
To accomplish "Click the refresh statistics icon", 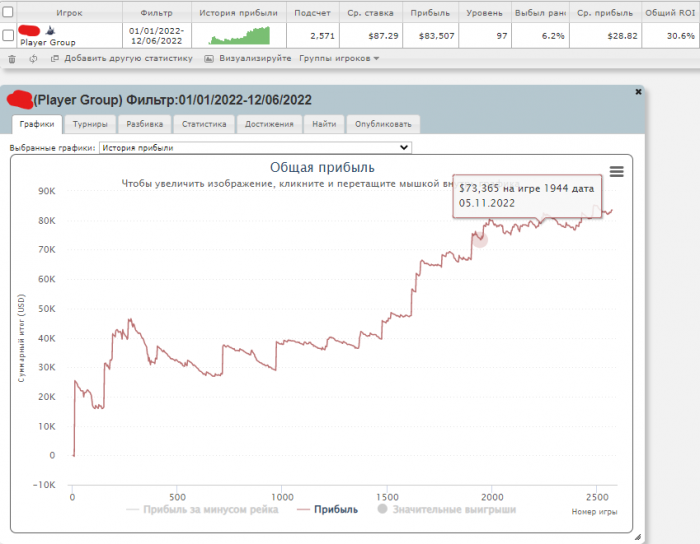I will click(x=33, y=59).
